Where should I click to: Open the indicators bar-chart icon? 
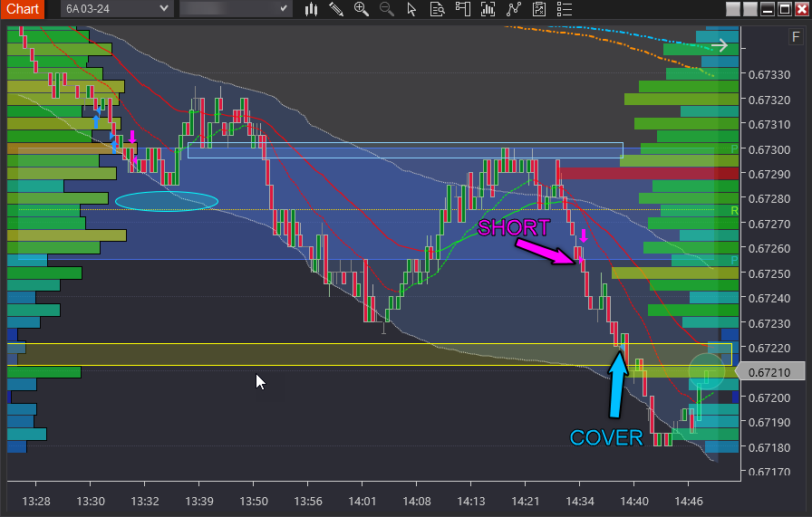(488, 9)
